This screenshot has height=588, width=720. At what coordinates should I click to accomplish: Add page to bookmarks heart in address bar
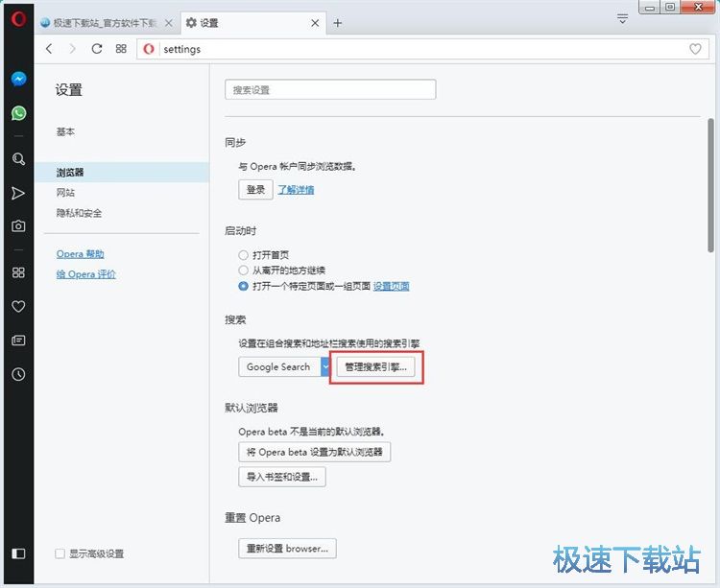(x=695, y=49)
